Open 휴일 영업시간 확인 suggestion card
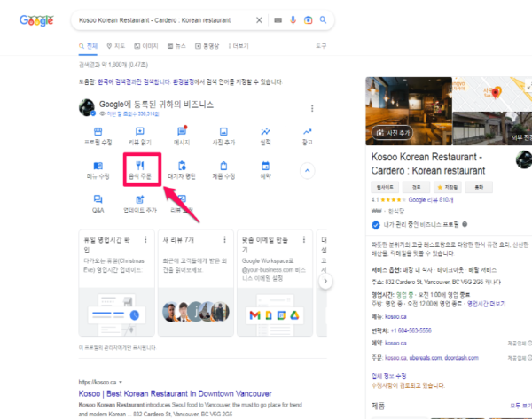Viewport: 532px width, 419px height. tap(116, 283)
